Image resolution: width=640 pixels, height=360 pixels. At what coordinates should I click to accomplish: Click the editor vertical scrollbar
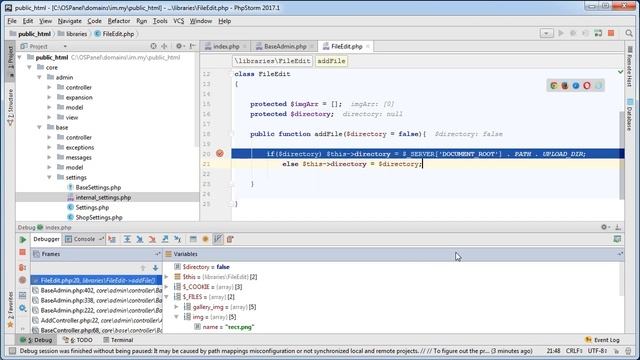point(622,155)
